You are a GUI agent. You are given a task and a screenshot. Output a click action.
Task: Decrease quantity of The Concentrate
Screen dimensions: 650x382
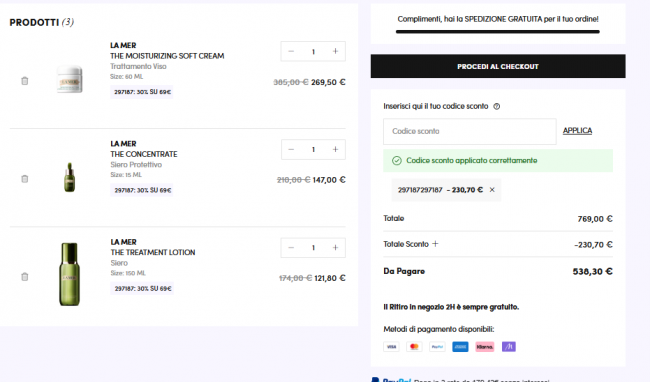point(291,150)
